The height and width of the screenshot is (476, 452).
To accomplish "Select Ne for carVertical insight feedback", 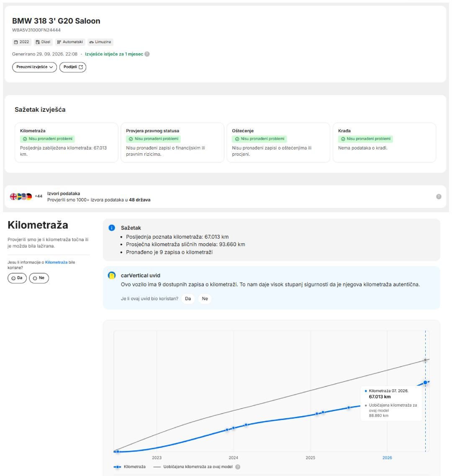I will (205, 299).
